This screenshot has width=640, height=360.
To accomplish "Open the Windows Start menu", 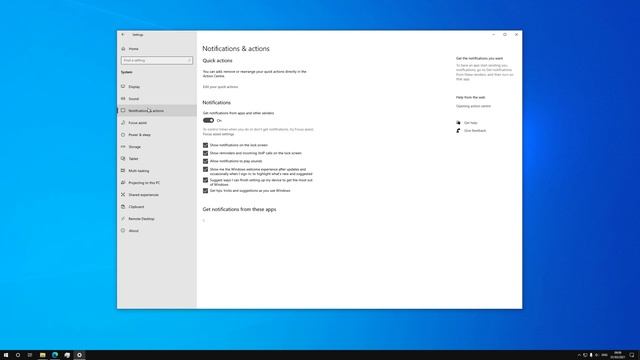I will click(6, 355).
